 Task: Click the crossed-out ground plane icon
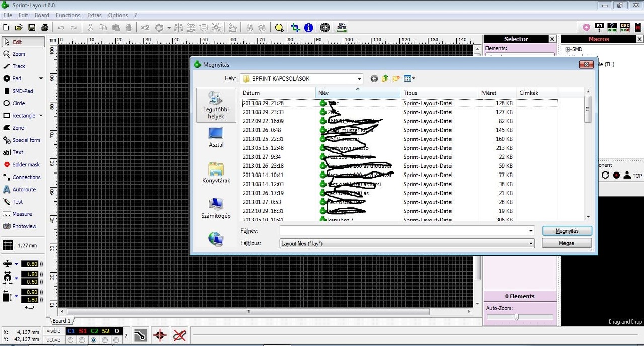click(179, 335)
